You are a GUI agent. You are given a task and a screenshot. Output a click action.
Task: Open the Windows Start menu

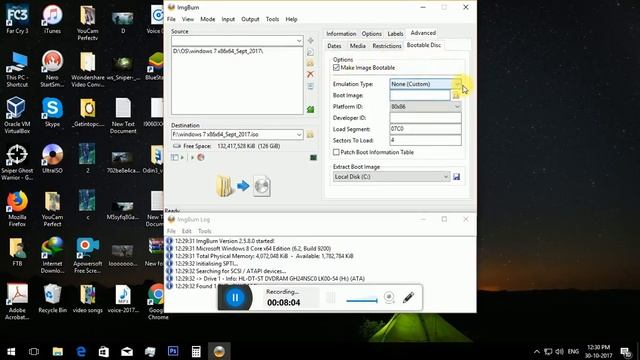11,351
